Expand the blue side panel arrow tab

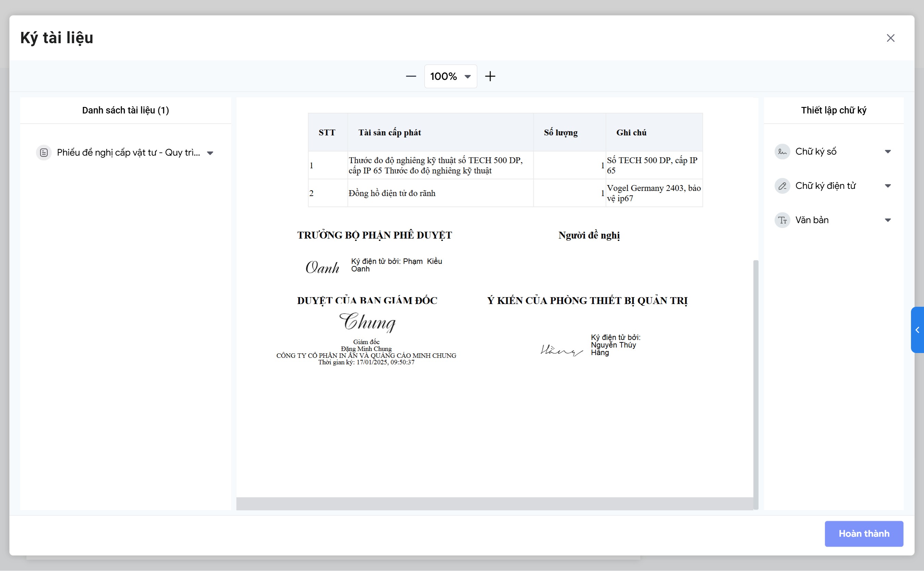917,330
